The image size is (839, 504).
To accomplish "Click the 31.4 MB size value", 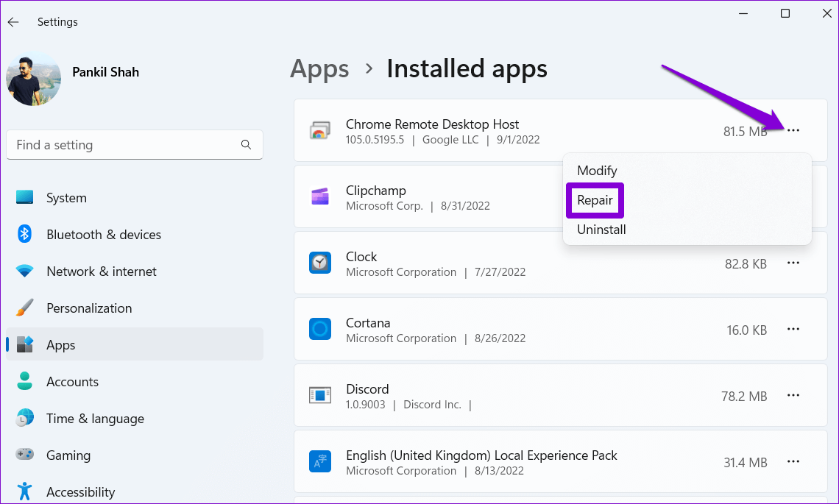I will pos(746,462).
